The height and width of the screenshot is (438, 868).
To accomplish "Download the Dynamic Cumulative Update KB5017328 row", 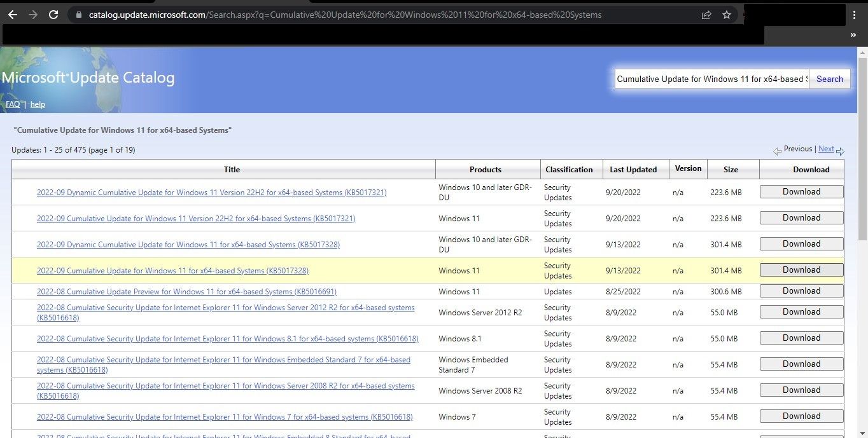I will point(802,244).
